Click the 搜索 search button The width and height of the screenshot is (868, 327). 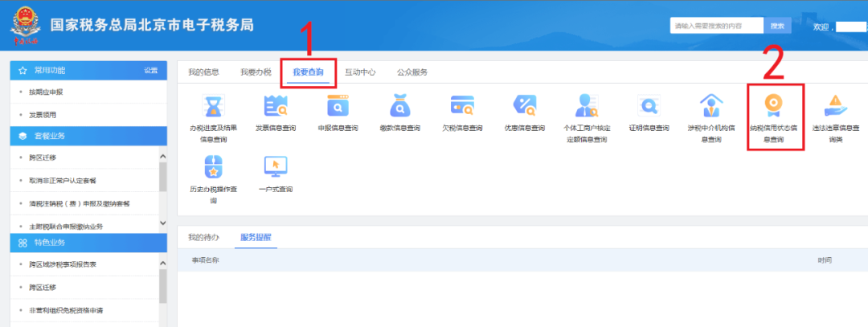click(777, 26)
